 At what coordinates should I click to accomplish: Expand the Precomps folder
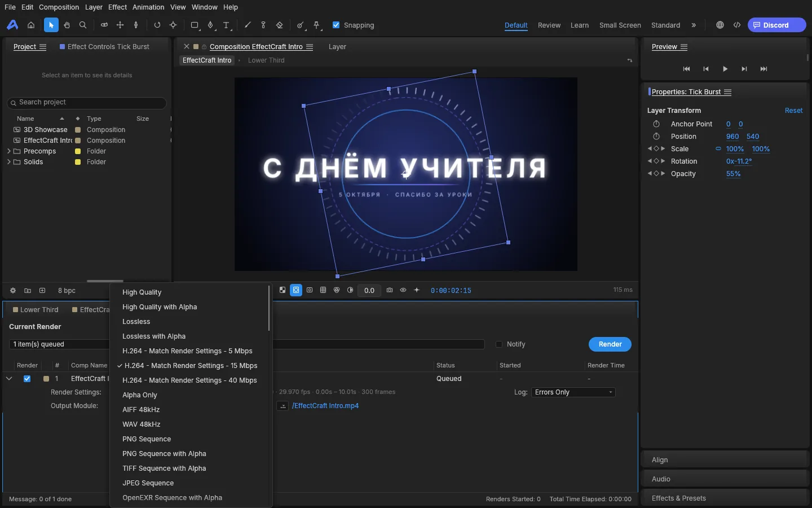click(9, 151)
